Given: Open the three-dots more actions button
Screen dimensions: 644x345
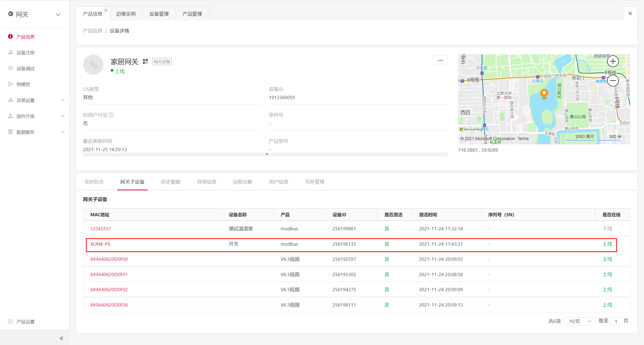Looking at the screenshot, I should pyautogui.click(x=440, y=60).
